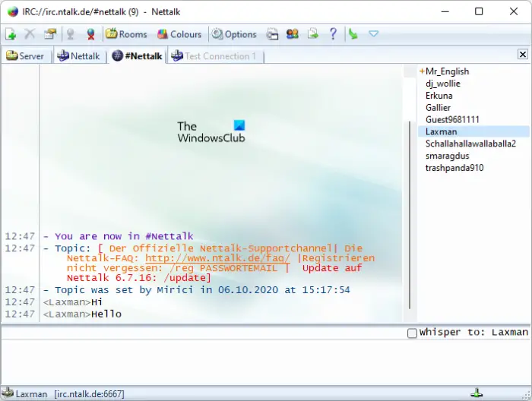The height and width of the screenshot is (401, 532).
Task: Select the highlighted user Laxman
Action: pos(474,131)
